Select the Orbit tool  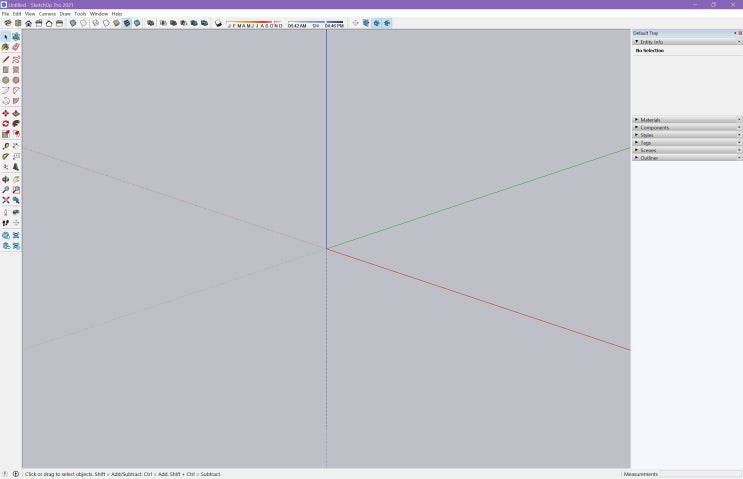tap(6, 180)
